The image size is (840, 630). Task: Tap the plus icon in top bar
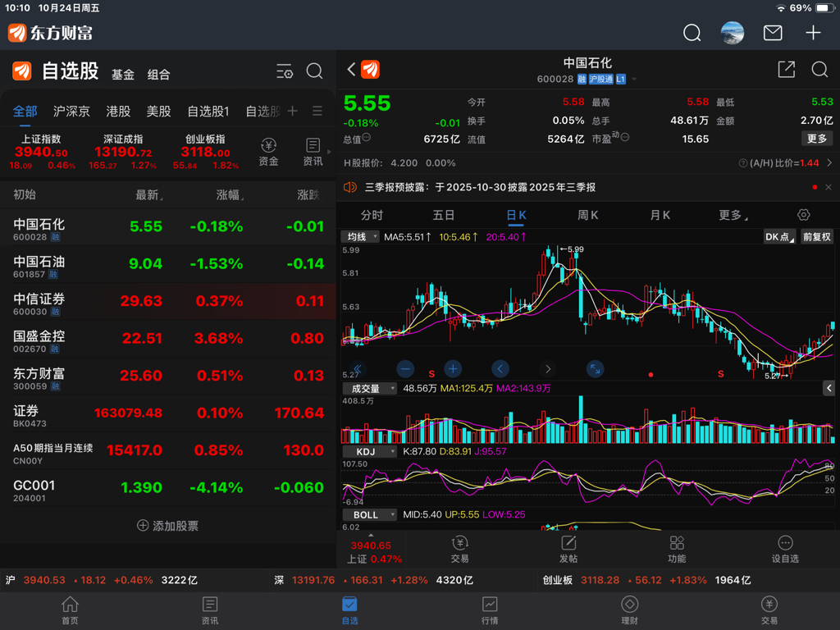pos(813,33)
